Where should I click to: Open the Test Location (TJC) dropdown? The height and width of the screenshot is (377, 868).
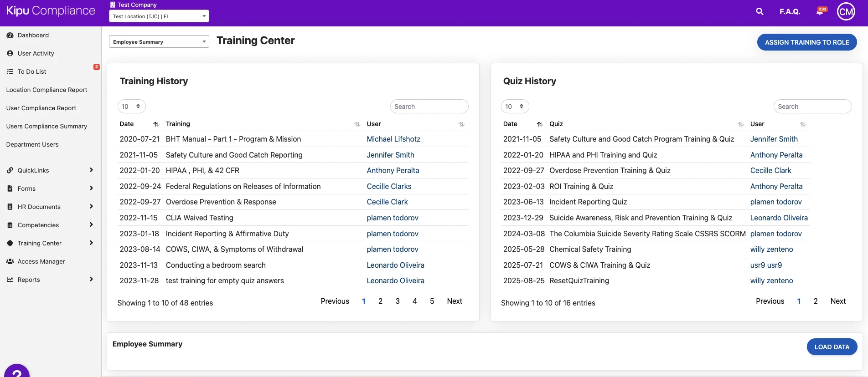[x=159, y=16]
